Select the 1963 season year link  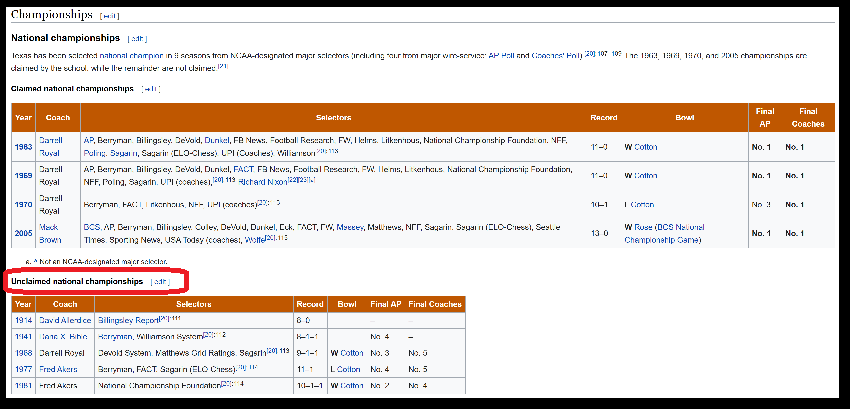[x=22, y=147]
